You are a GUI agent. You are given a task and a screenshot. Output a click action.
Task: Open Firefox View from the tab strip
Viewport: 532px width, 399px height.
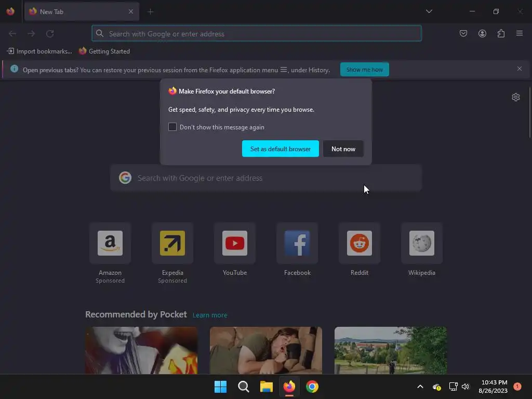(10, 11)
